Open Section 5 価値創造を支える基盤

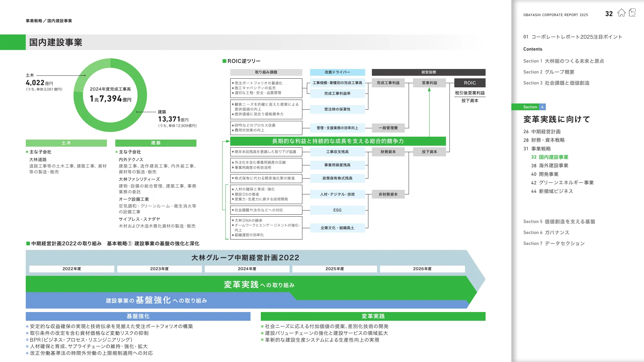point(559,221)
